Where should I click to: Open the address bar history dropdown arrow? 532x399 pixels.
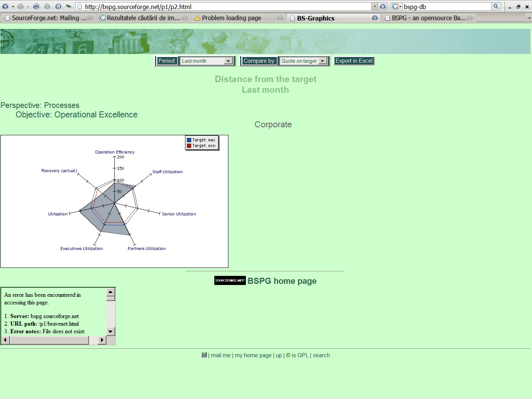click(x=375, y=6)
